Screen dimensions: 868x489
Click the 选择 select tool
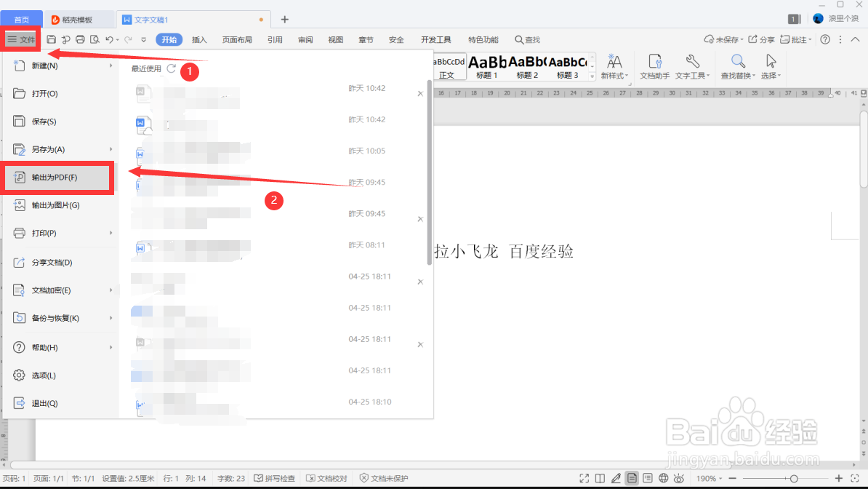pos(771,66)
